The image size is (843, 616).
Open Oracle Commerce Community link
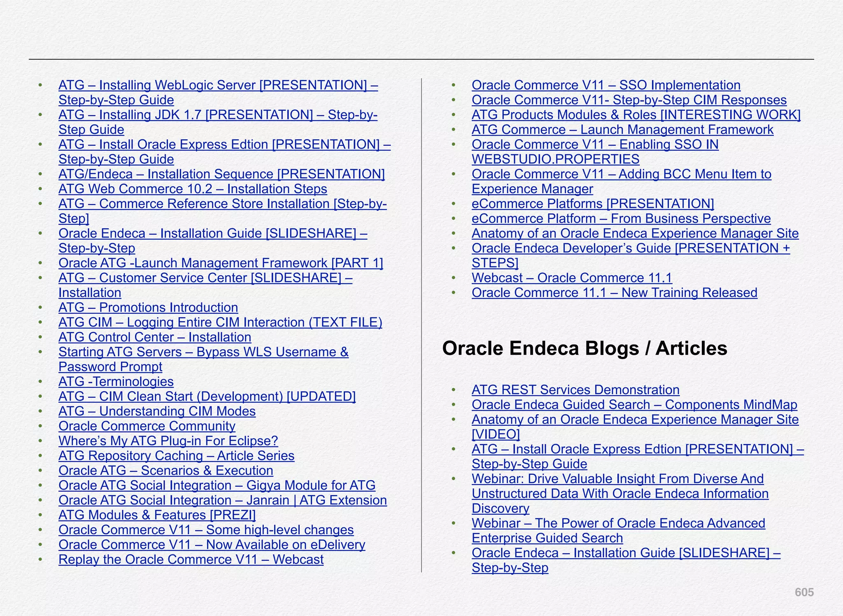pos(147,426)
